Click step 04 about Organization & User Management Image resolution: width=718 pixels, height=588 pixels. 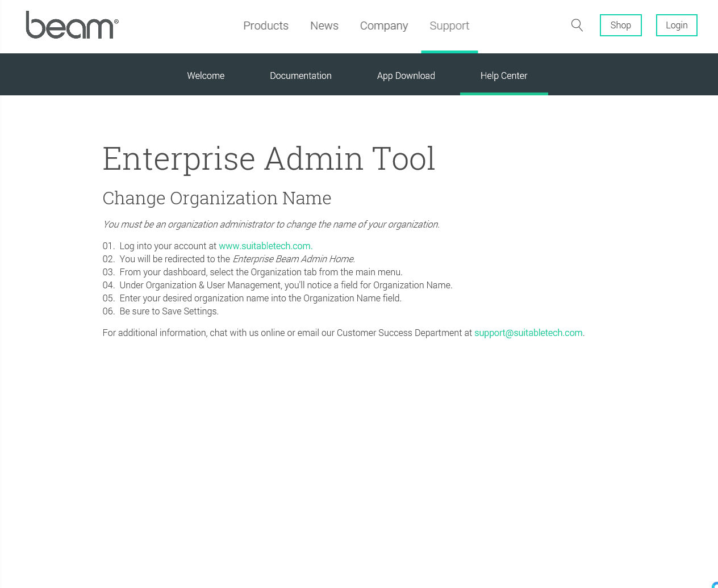[277, 285]
